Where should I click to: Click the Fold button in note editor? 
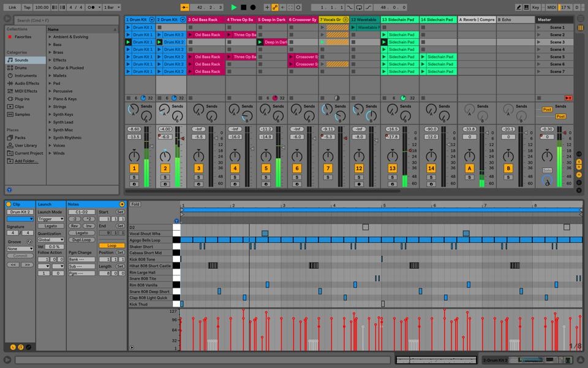click(135, 204)
